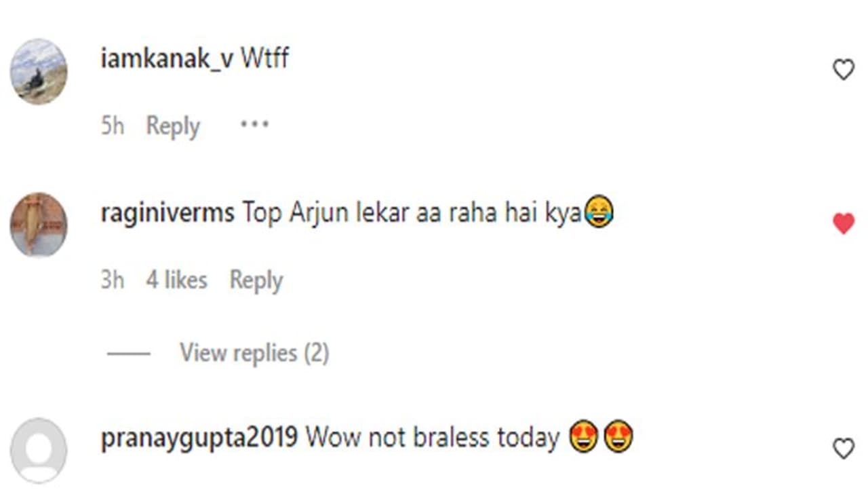Expand View replies (2)
Screen dimensions: 868x490
254,353
